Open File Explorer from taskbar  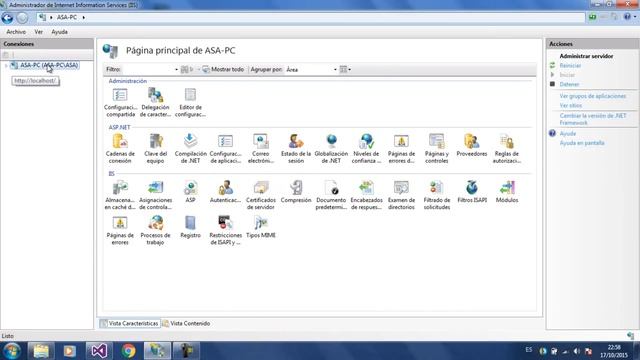(x=41, y=351)
